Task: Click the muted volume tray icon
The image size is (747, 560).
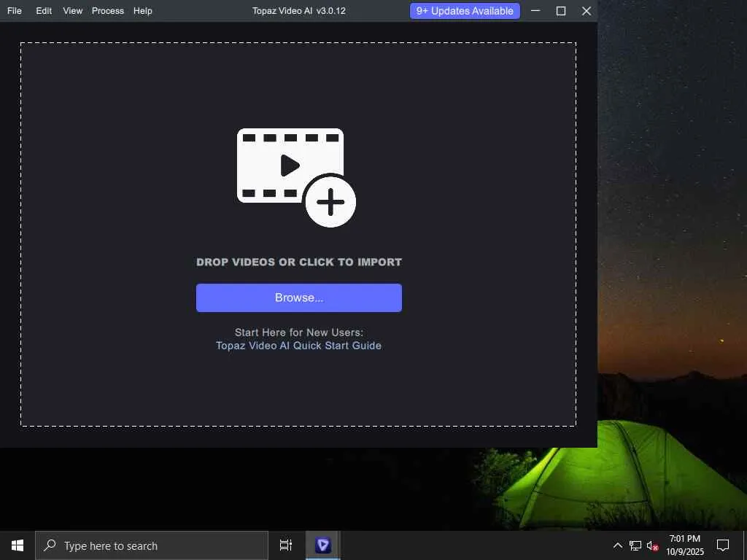Action: 652,545
